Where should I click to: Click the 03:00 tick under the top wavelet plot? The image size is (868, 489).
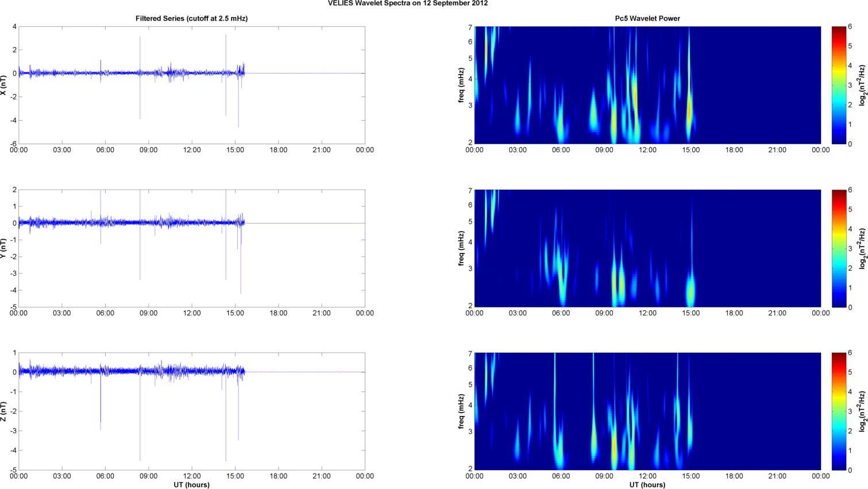(518, 150)
